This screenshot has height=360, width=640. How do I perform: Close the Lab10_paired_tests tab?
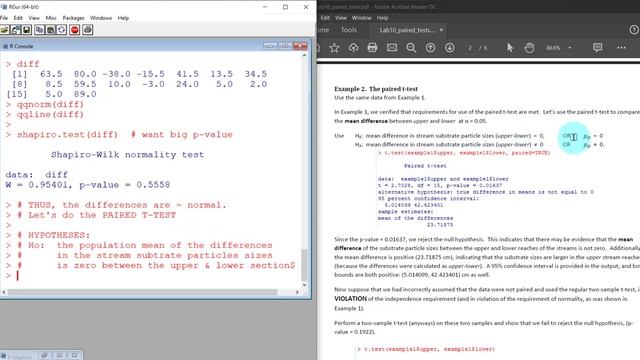tap(441, 30)
